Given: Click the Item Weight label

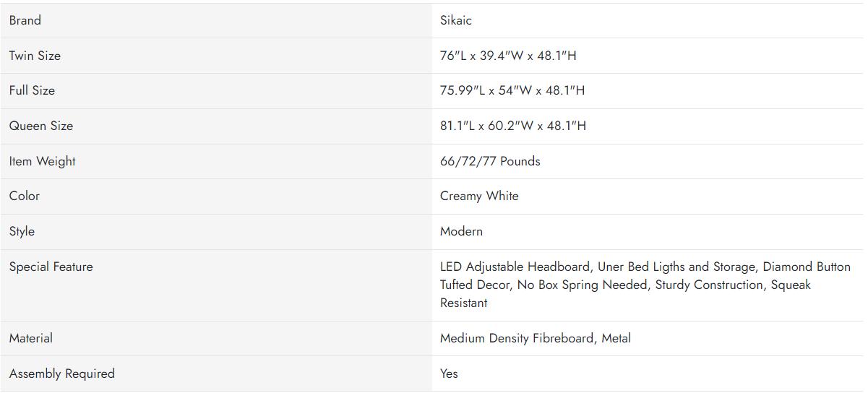Looking at the screenshot, I should click(43, 161).
